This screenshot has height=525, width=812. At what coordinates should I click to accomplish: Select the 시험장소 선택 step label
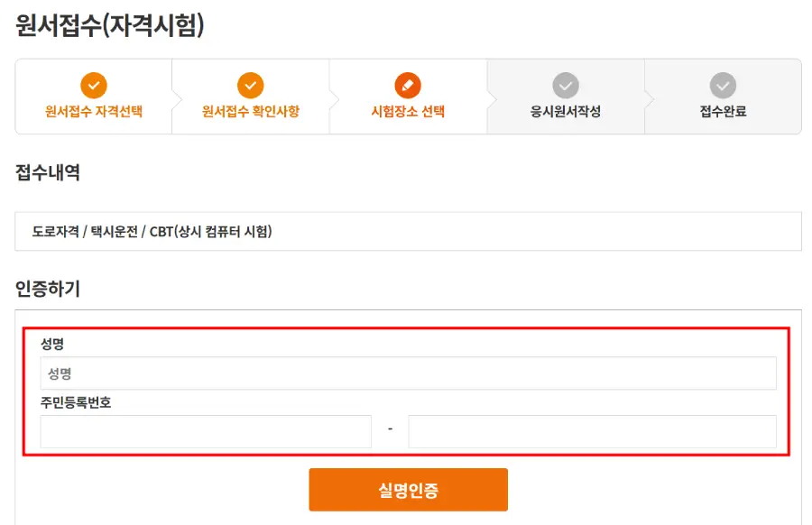[x=408, y=115]
